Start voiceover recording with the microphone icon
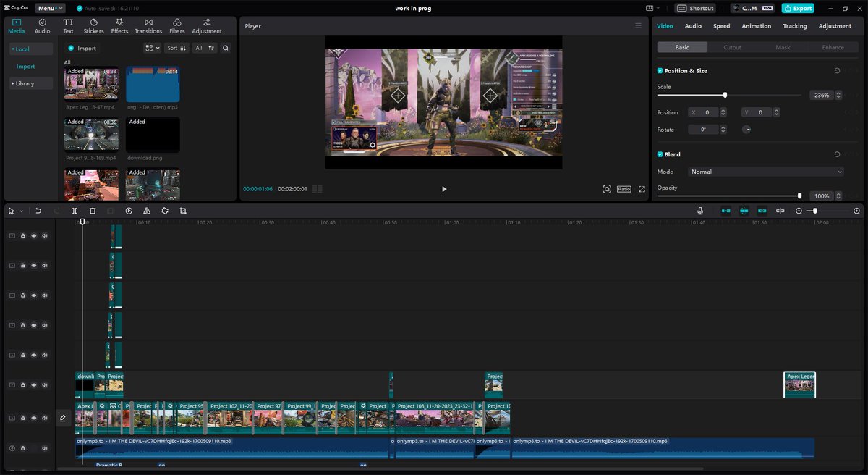Viewport: 868px width, 475px height. pyautogui.click(x=700, y=211)
